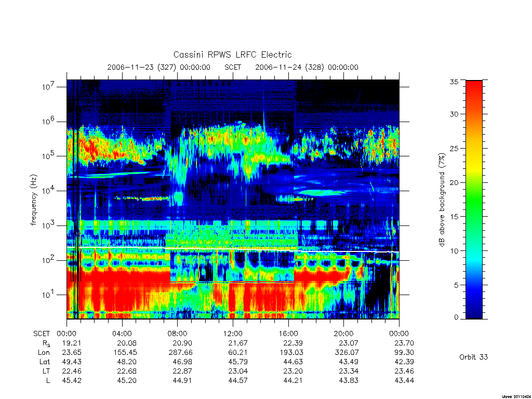Click the LT value 23.46
Screen dimensions: 532x399
coord(404,371)
